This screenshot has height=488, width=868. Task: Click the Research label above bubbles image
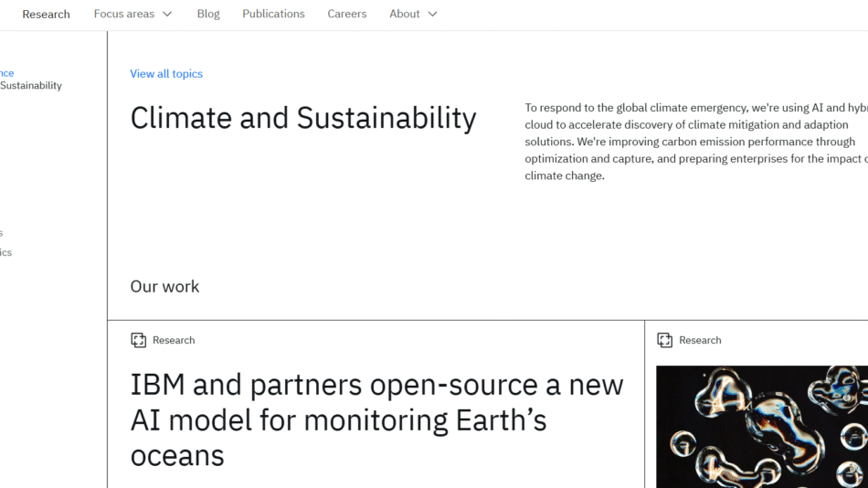coord(700,340)
